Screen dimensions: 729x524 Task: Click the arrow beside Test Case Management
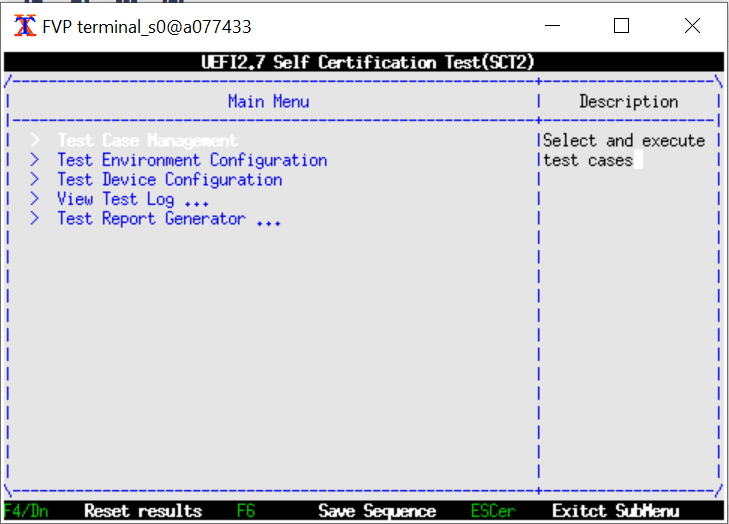pyautogui.click(x=35, y=140)
